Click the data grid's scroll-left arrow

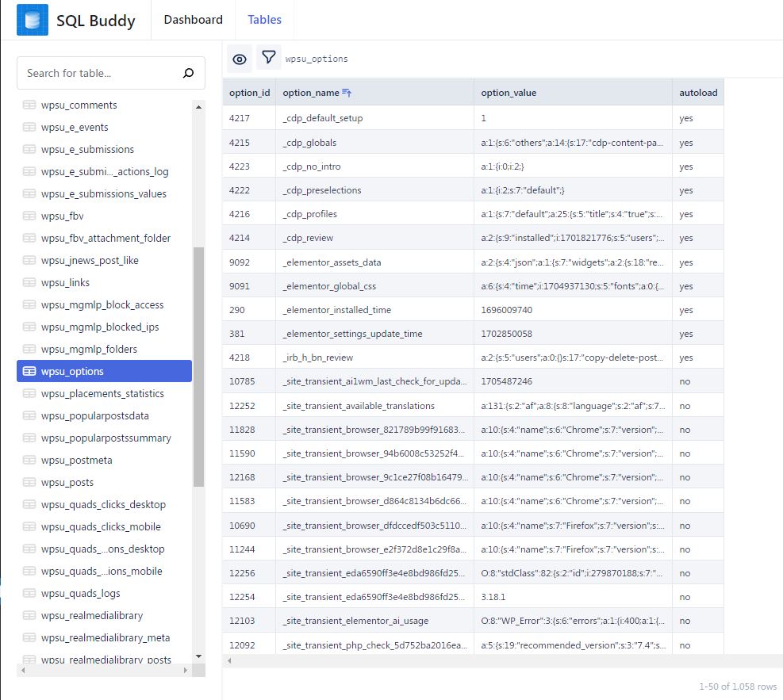point(229,660)
